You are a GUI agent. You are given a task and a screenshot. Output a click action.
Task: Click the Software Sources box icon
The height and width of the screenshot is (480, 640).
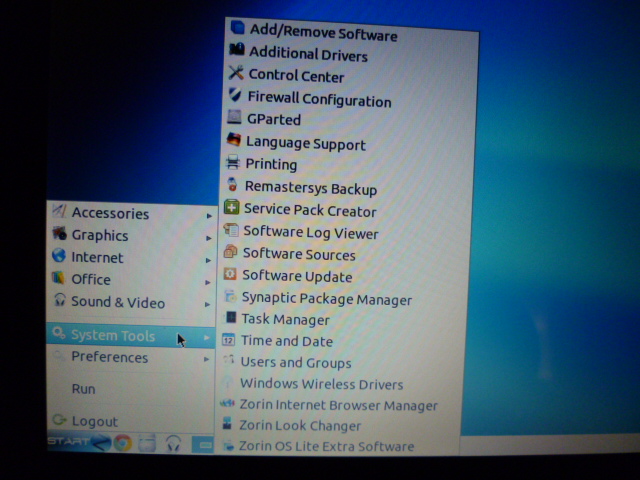(231, 251)
